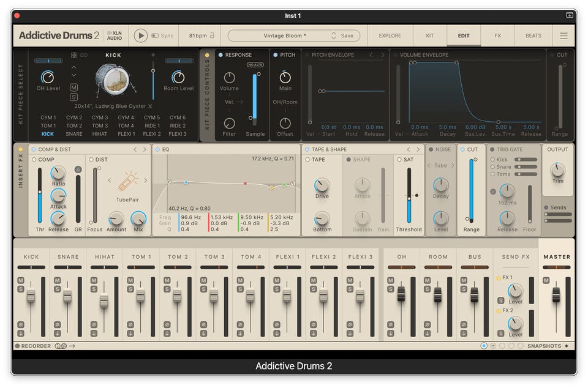588x388 pixels.
Task: Click the output arrow icon on TOM 1 channel
Action: point(130,333)
